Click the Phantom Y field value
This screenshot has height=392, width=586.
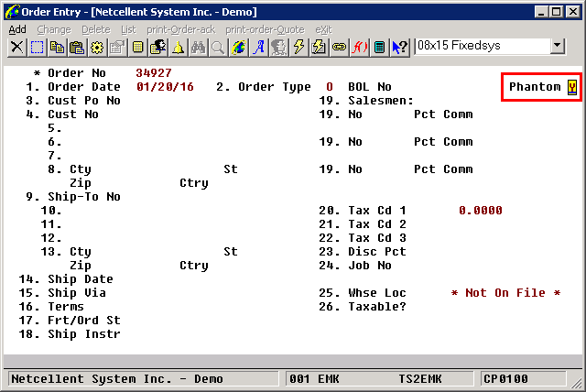(572, 87)
